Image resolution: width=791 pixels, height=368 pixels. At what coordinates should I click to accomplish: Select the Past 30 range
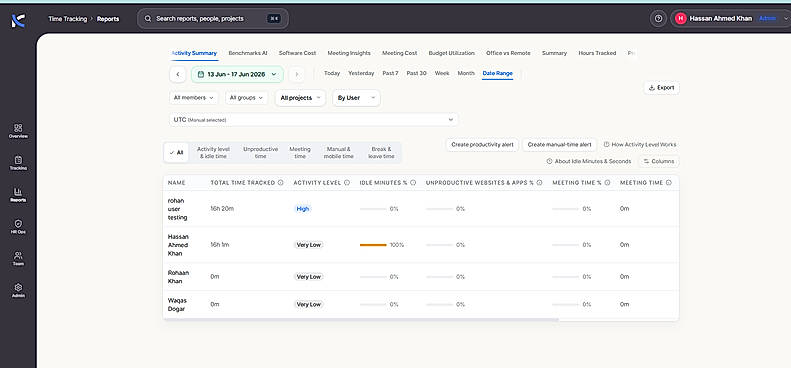(x=417, y=73)
